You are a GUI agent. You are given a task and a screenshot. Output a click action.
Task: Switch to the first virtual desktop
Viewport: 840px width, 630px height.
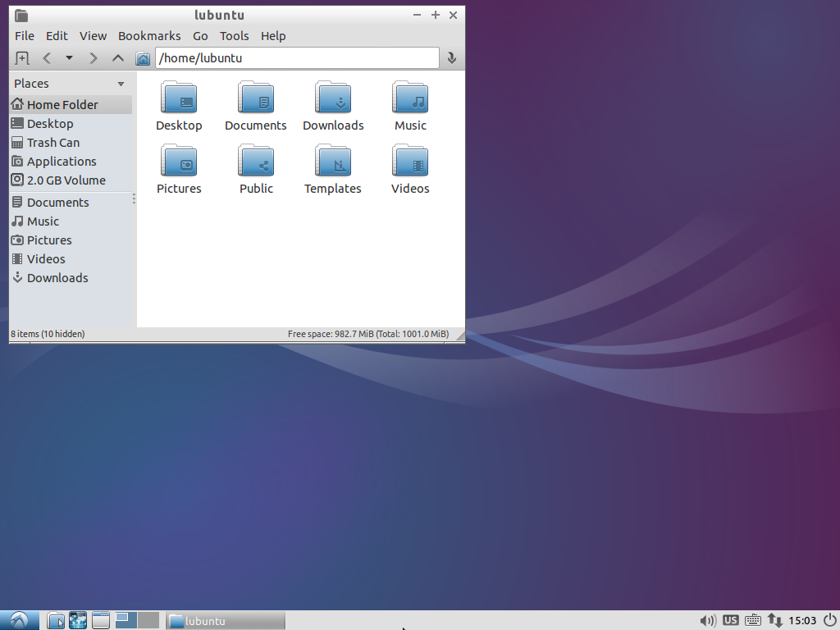point(126,620)
